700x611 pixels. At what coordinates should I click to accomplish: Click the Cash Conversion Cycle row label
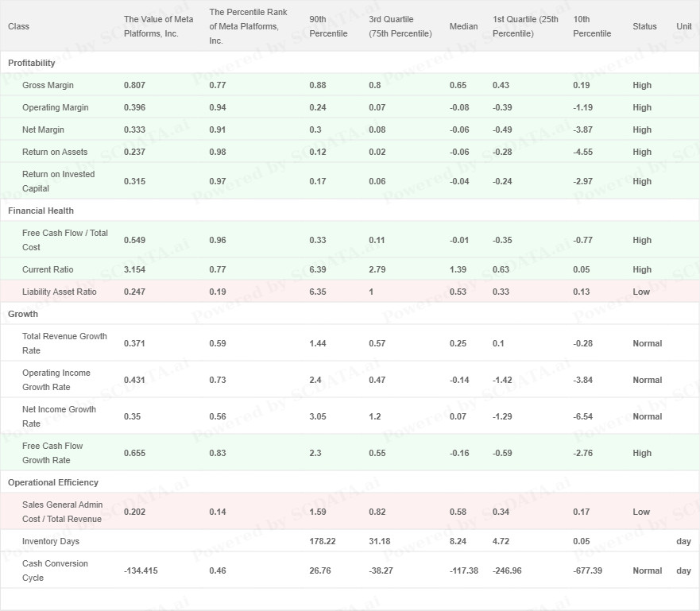tap(55, 570)
